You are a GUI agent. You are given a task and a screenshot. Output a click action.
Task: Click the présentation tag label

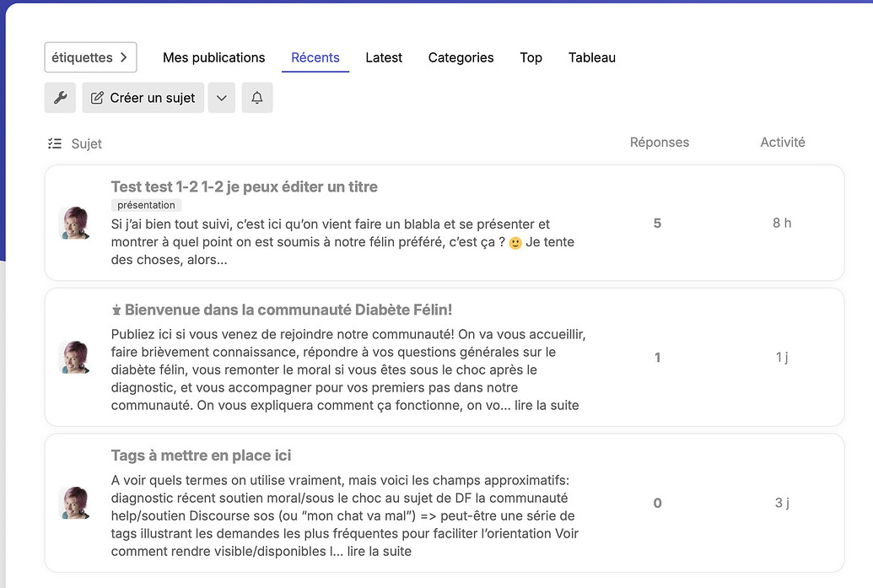tap(146, 205)
